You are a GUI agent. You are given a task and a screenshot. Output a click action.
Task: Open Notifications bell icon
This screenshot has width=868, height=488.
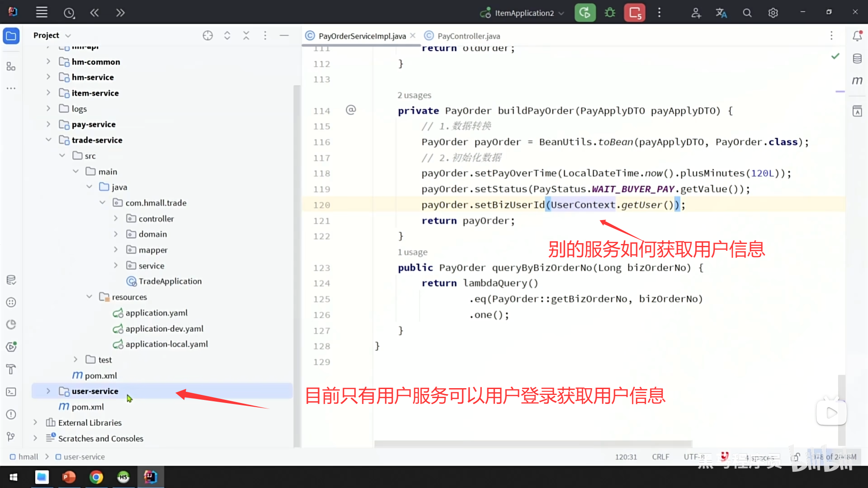click(857, 36)
